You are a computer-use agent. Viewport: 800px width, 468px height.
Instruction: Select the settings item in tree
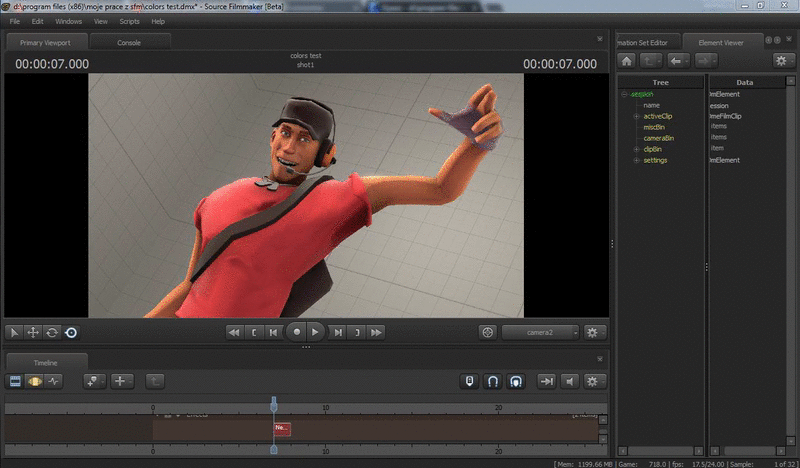point(655,160)
